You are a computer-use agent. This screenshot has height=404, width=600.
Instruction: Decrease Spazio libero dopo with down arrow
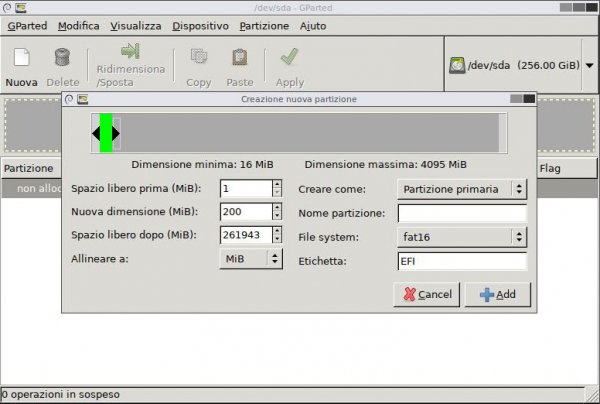(x=277, y=239)
